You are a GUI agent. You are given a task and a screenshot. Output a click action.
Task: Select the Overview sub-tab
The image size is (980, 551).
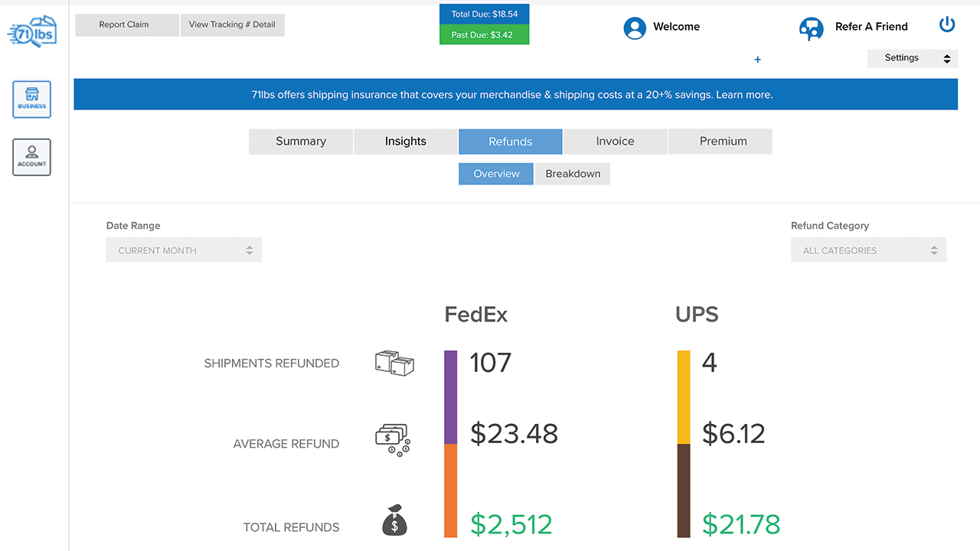496,174
